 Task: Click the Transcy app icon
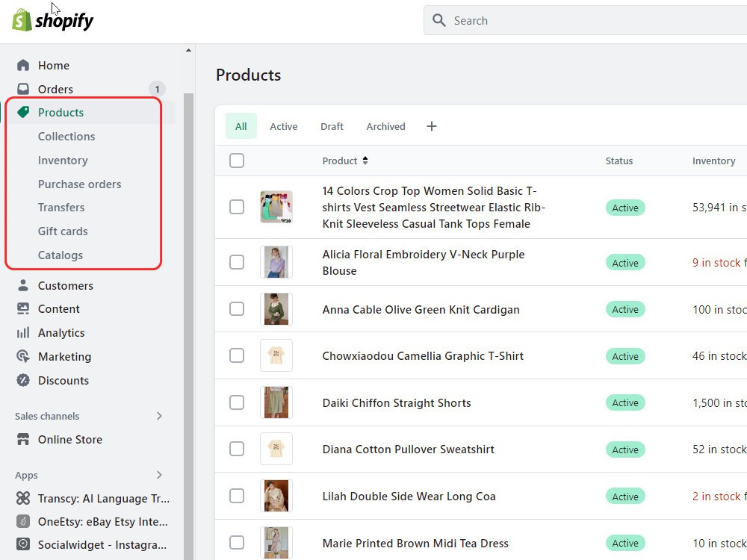point(23,498)
